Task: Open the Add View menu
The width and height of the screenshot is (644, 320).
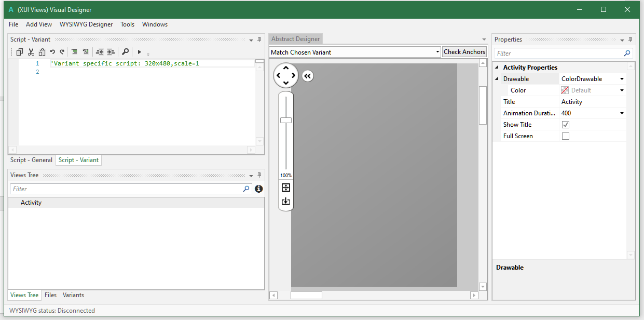Action: [39, 24]
